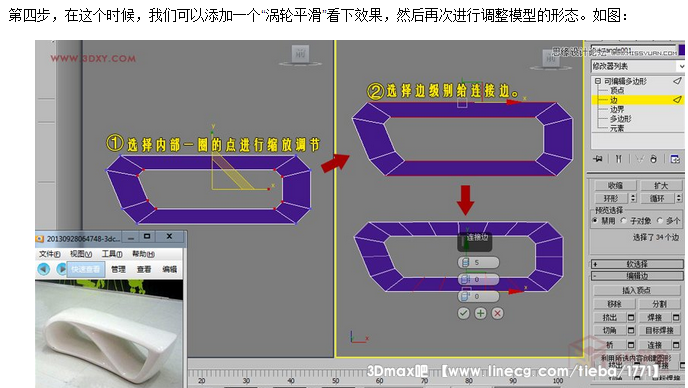Open the 修改器列表 dropdown

681,66
